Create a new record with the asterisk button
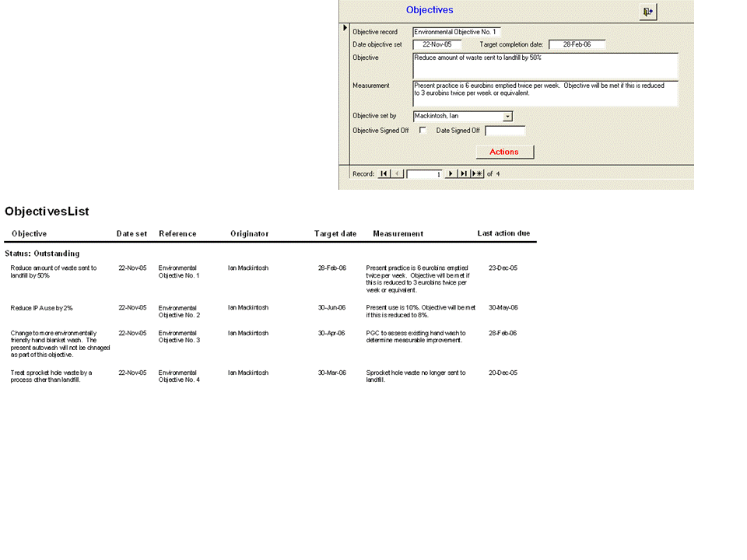Viewport: 747px width, 560px height. 477,173
